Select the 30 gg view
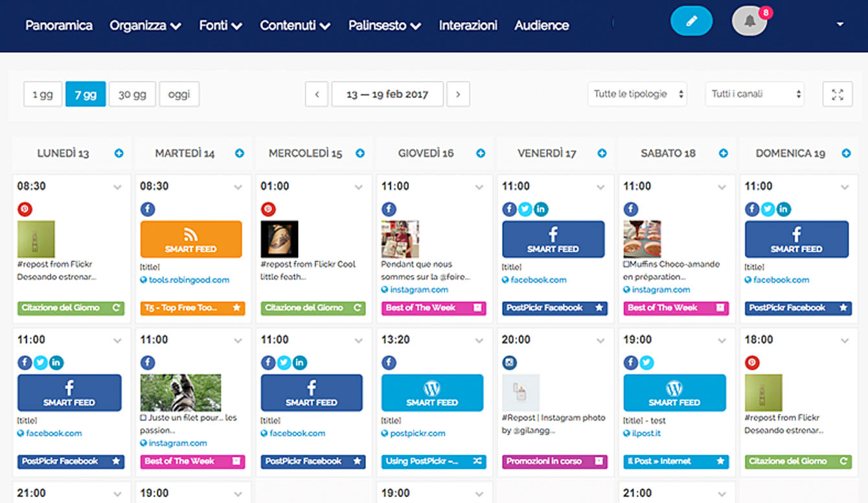 click(132, 95)
